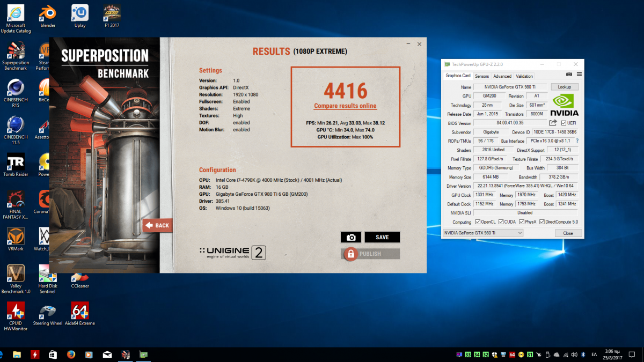
Task: Toggle the OpenCL checkbox
Action: (478, 222)
